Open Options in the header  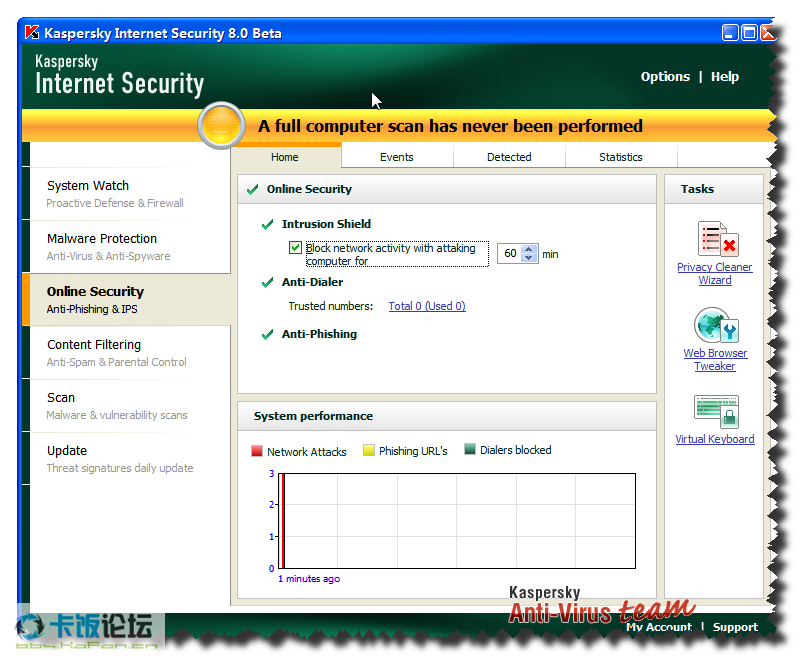click(665, 77)
